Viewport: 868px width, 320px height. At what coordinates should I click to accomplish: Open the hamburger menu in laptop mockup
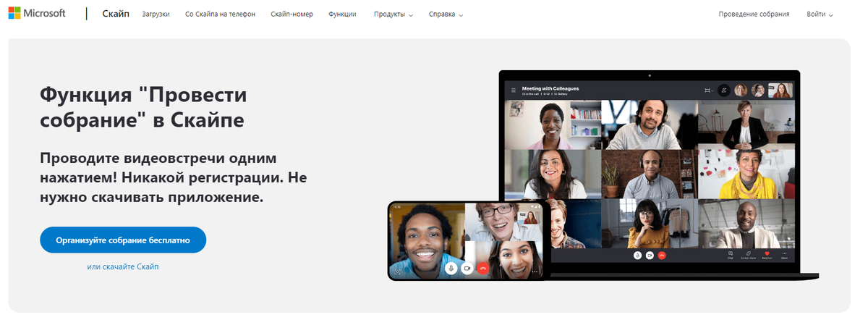(x=514, y=90)
